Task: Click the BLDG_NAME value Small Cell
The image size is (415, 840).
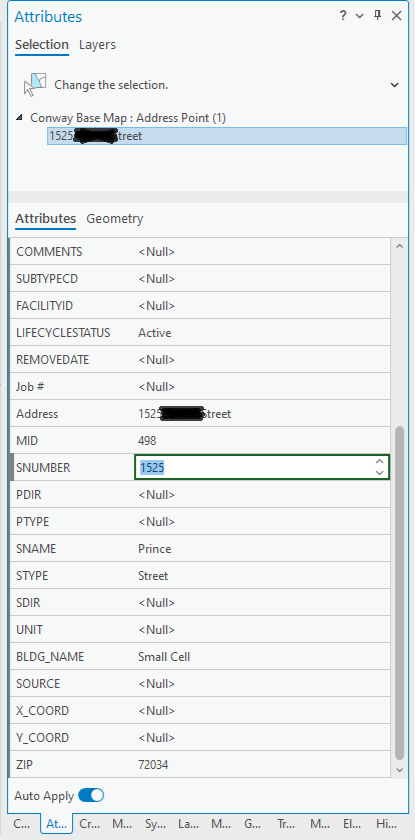Action: click(164, 657)
